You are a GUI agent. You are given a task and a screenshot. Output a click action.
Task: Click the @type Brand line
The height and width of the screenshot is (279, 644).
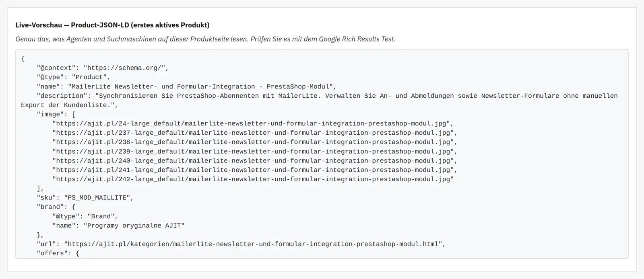click(85, 216)
